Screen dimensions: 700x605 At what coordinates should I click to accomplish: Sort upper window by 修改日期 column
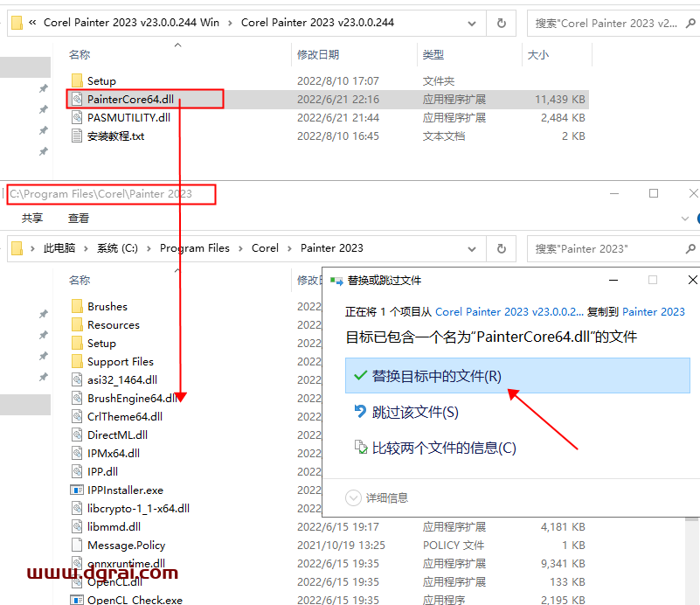tap(318, 54)
